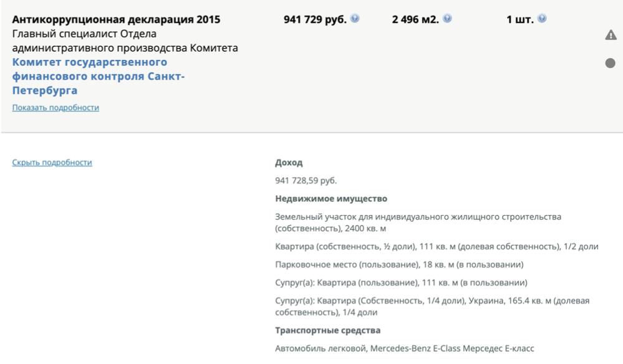Open Комитет государственного финансового контроля link
Viewport: 623px width, 364px height.
tap(99, 77)
